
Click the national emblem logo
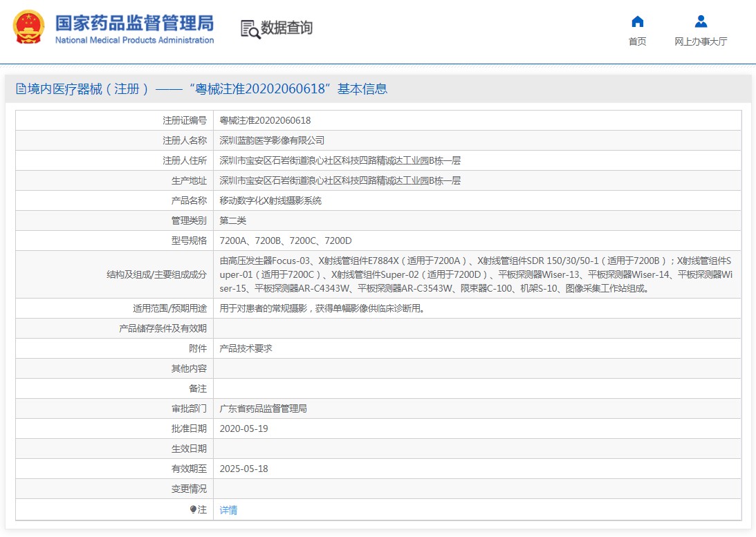click(28, 28)
